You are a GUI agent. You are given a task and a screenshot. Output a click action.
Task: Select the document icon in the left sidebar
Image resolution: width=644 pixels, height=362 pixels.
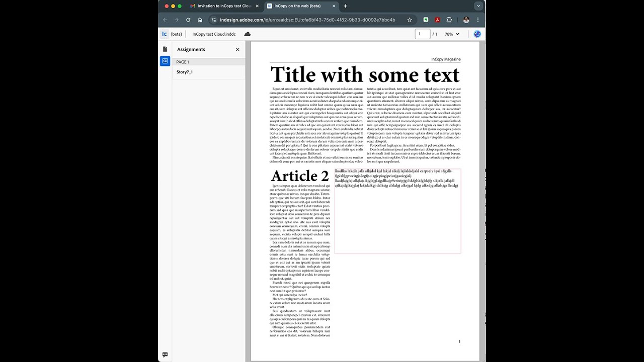tap(165, 49)
